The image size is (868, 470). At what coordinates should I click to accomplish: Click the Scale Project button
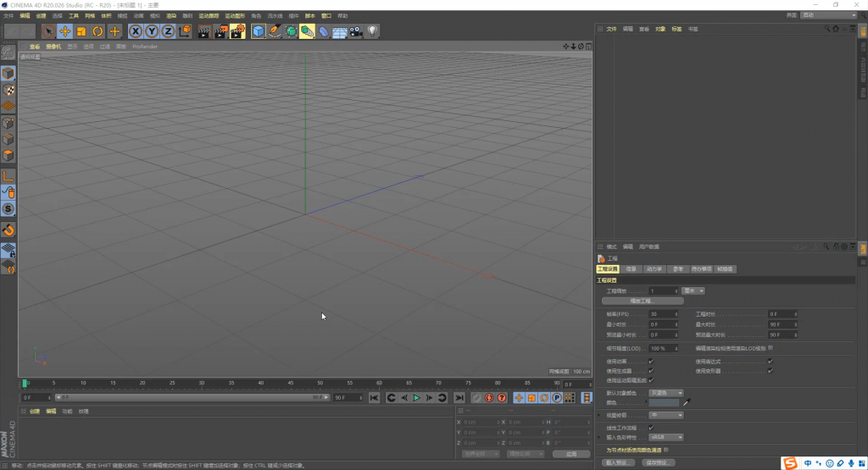(643, 301)
